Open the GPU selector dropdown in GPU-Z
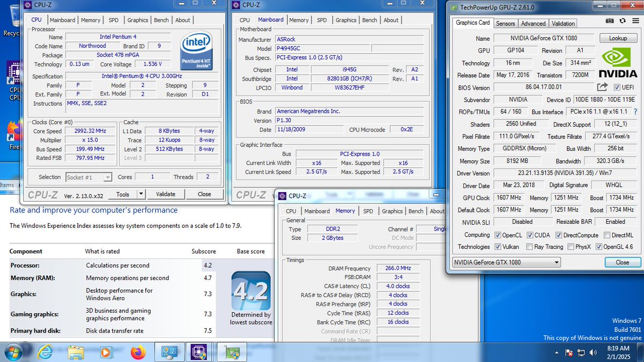This screenshot has height=362, width=644. pyautogui.click(x=506, y=262)
